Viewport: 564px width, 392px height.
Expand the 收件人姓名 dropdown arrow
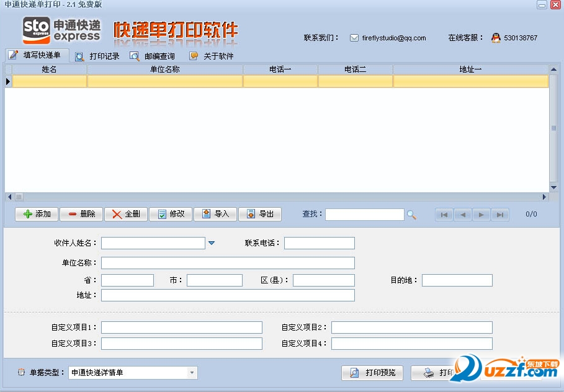click(212, 243)
